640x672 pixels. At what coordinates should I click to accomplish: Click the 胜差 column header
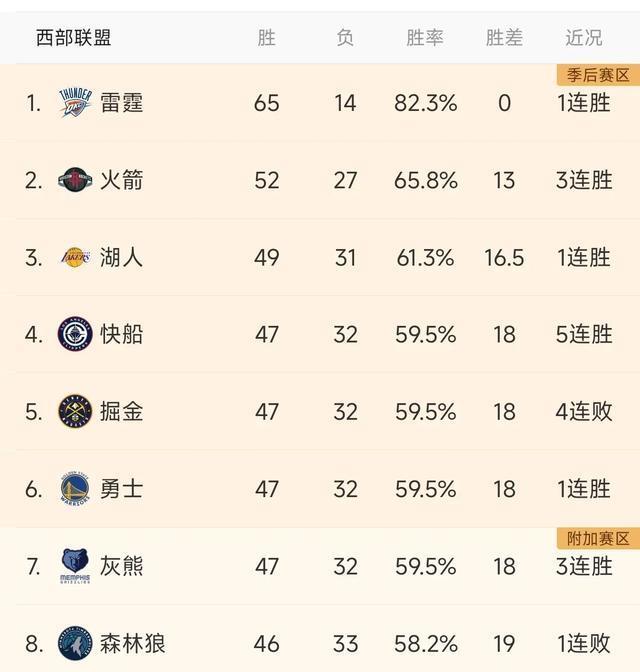[x=504, y=38]
